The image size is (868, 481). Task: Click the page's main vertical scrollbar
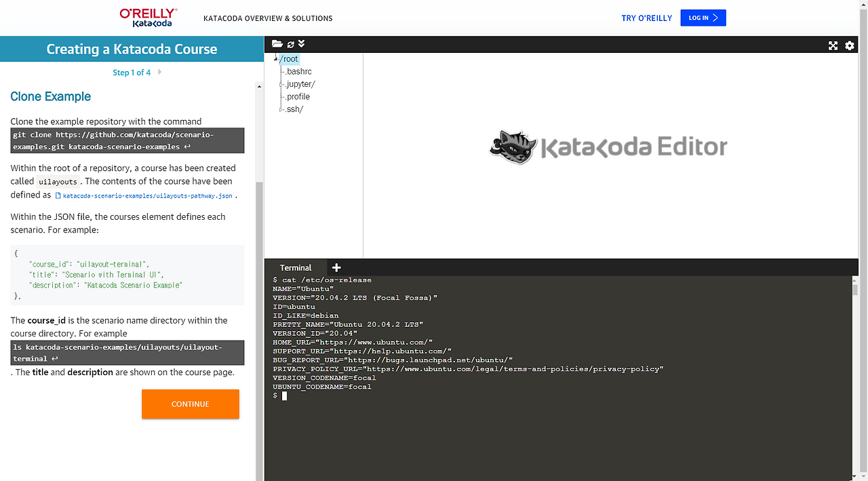click(863, 241)
